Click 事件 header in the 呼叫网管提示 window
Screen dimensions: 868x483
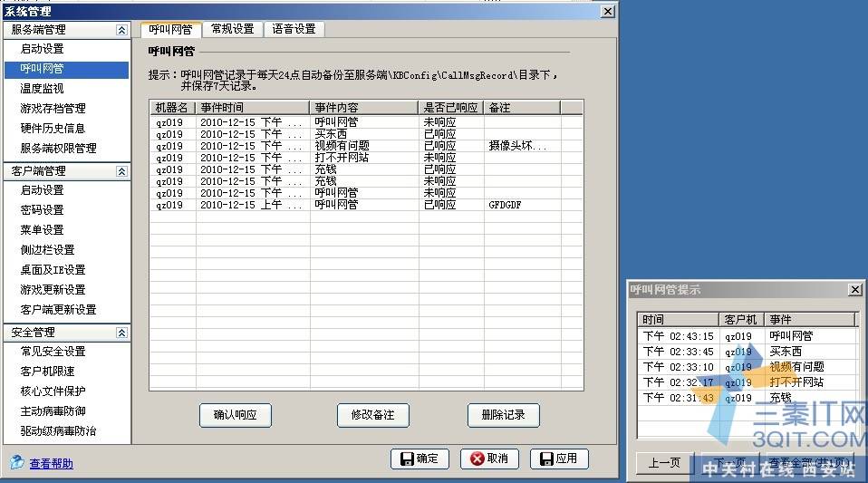[x=810, y=320]
